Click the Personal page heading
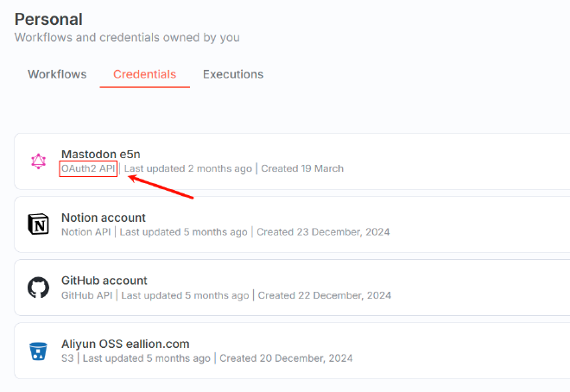Image resolution: width=570 pixels, height=392 pixels. coord(48,19)
